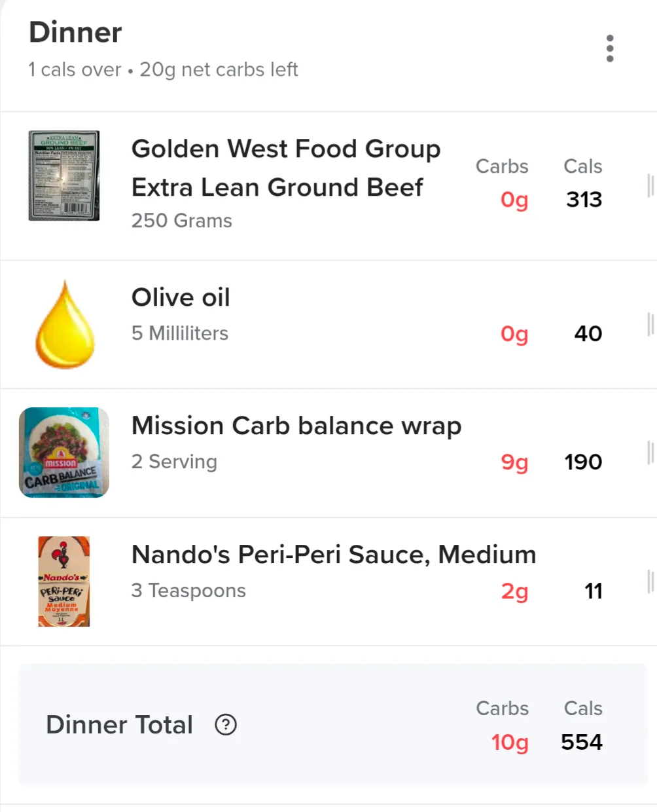657x812 pixels.
Task: Edit the 3 Teaspoons serving amount
Action: pyautogui.click(x=188, y=591)
